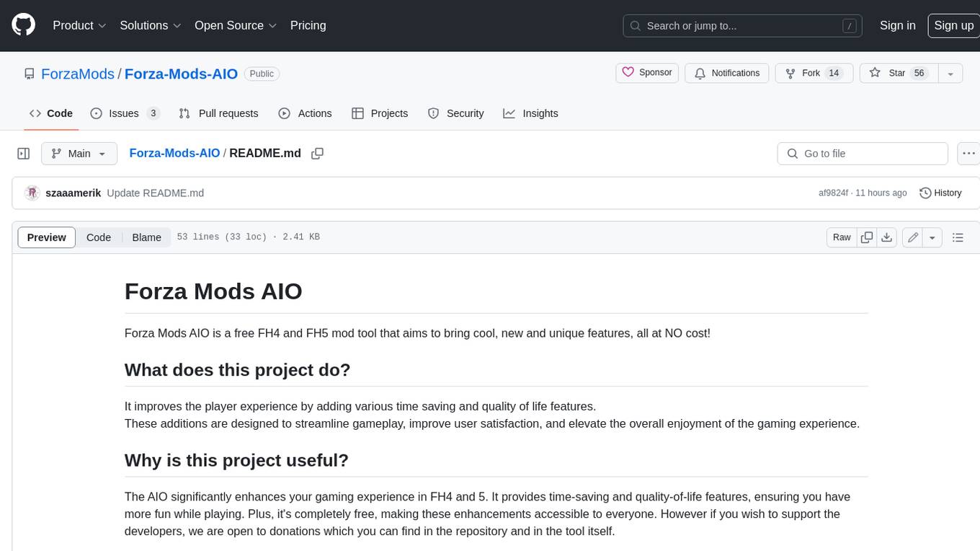This screenshot has width=980, height=551.
Task: Copy the file path icon
Action: click(x=317, y=153)
